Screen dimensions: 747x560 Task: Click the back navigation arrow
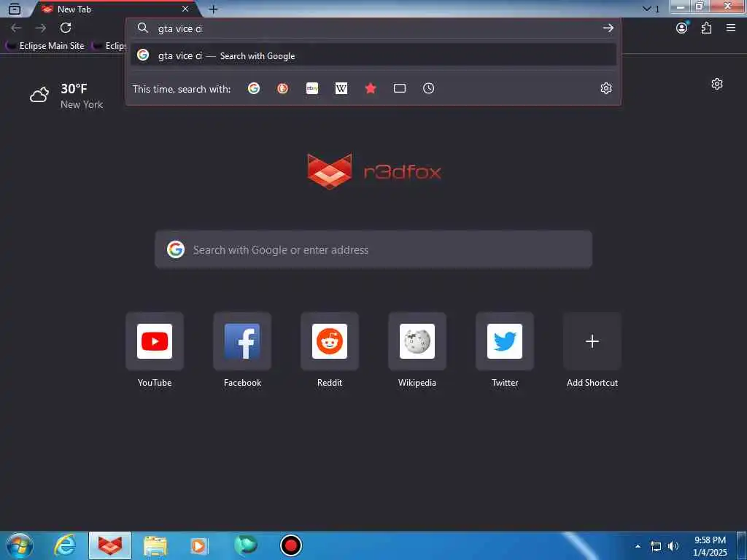tap(16, 28)
